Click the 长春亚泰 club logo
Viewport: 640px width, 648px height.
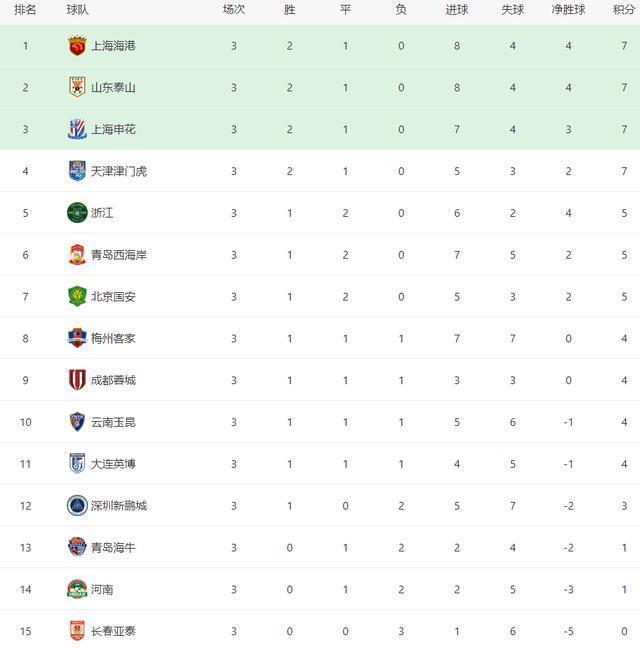[x=77, y=631]
